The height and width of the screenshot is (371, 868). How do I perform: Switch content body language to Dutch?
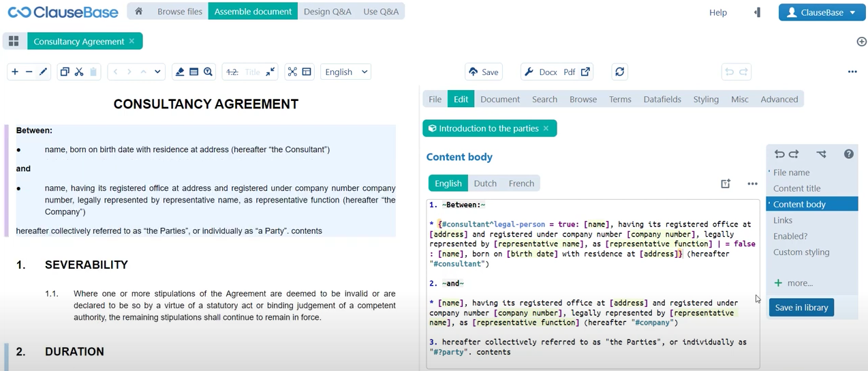485,183
